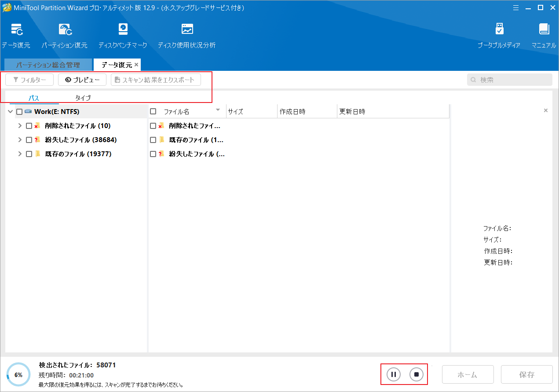Sort by the 更新日時 column header
Viewport: 559px width, 392px height.
(393, 112)
